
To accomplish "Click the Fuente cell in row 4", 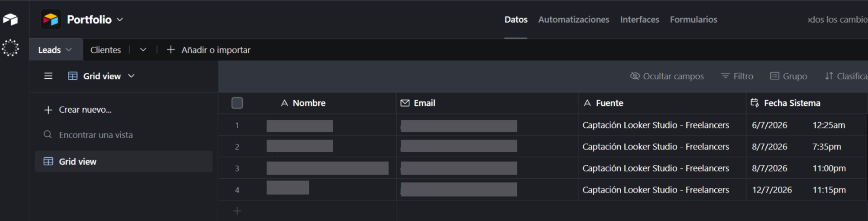I will click(662, 190).
